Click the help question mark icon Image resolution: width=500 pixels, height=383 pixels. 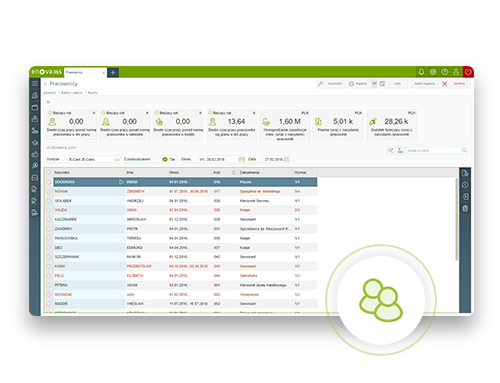[x=445, y=72]
